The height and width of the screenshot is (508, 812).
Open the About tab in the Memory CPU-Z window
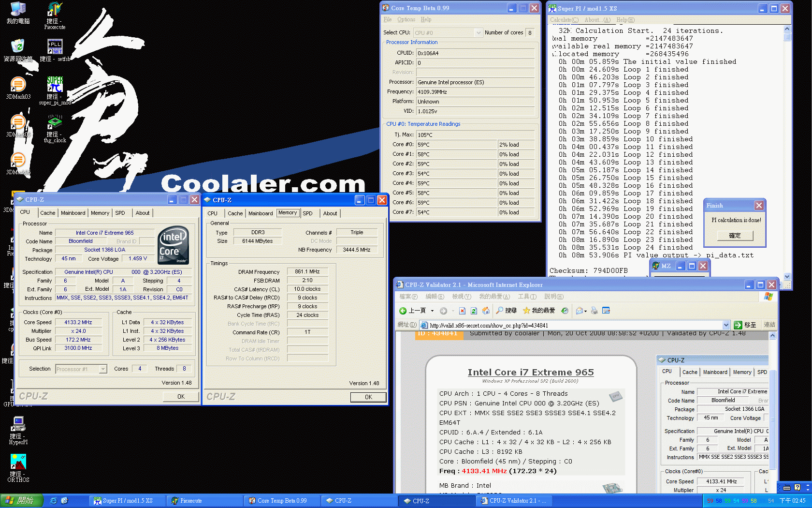click(330, 213)
